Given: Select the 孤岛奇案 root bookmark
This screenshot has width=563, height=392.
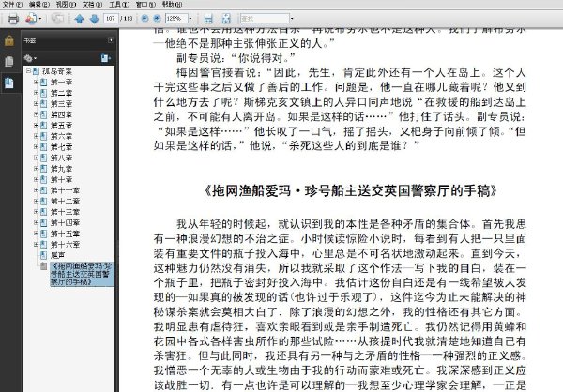Looking at the screenshot, I should tap(57, 71).
